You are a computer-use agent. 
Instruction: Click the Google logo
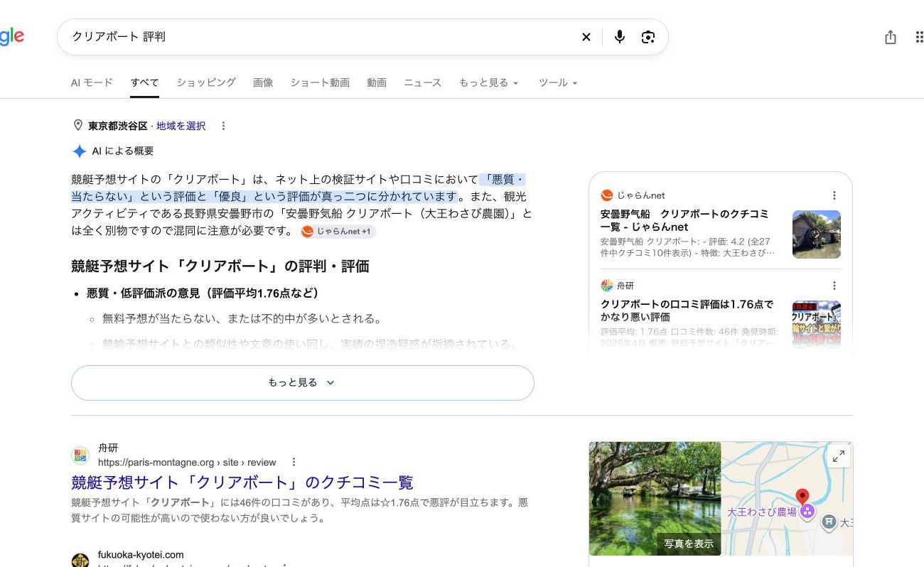[12, 36]
